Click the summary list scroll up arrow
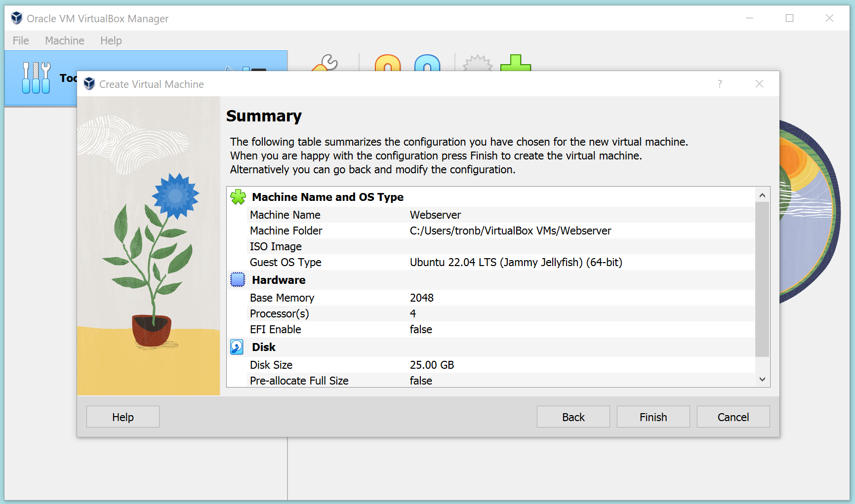Viewport: 855px width, 504px height. (762, 195)
